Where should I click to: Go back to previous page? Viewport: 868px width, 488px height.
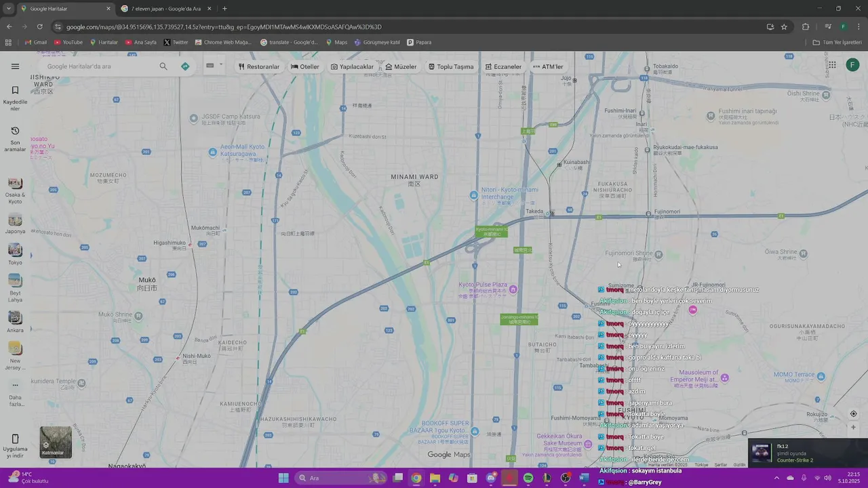(9, 26)
